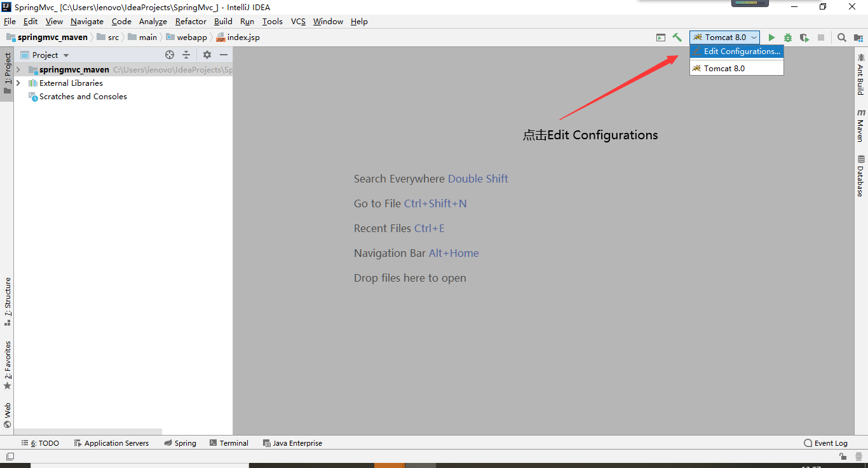Click the locate-file crosshair icon in Project panel
Image resolution: width=868 pixels, height=468 pixels.
point(170,55)
